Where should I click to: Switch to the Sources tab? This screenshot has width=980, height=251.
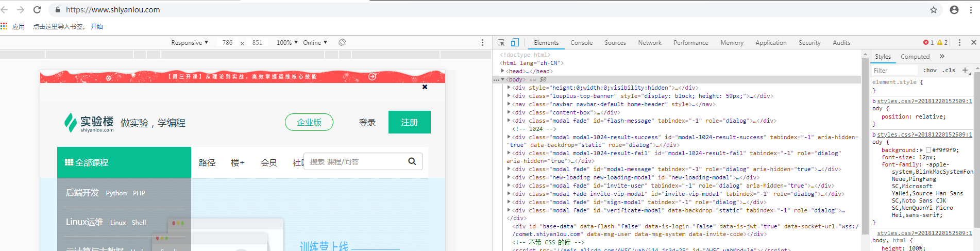click(615, 43)
